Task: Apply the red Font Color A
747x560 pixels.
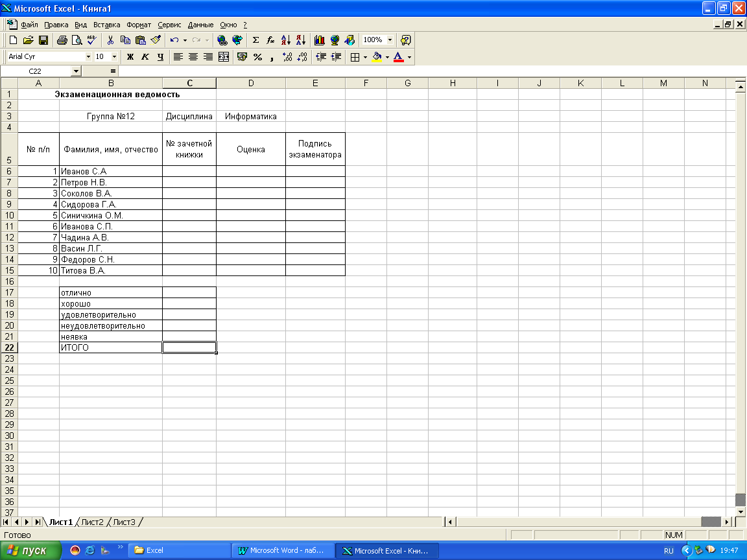Action: point(399,57)
